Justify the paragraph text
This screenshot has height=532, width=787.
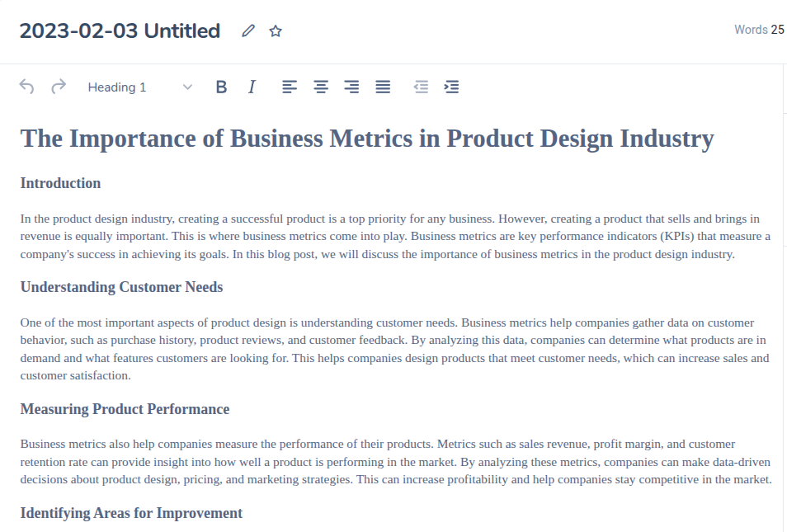[x=383, y=87]
